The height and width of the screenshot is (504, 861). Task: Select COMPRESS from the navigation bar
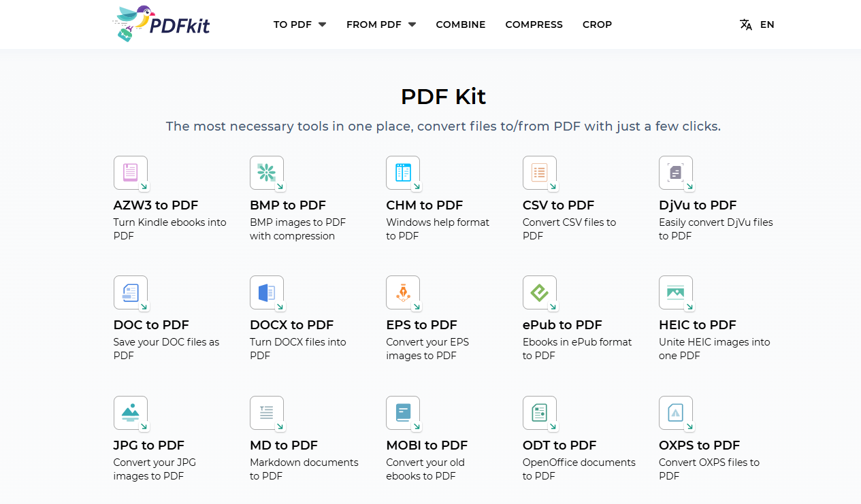534,24
